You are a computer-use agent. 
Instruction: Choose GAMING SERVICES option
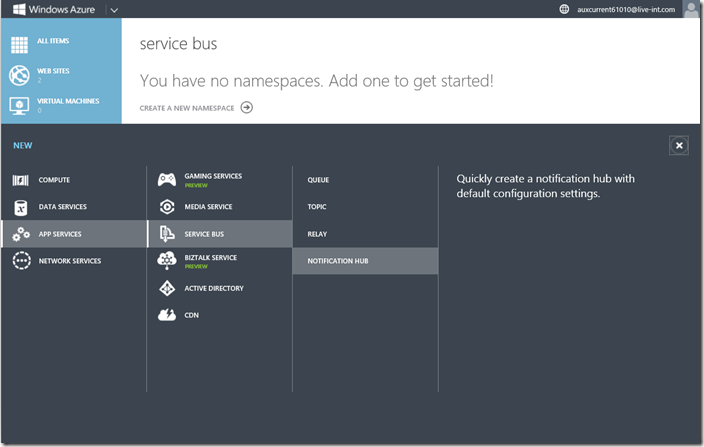tap(213, 176)
